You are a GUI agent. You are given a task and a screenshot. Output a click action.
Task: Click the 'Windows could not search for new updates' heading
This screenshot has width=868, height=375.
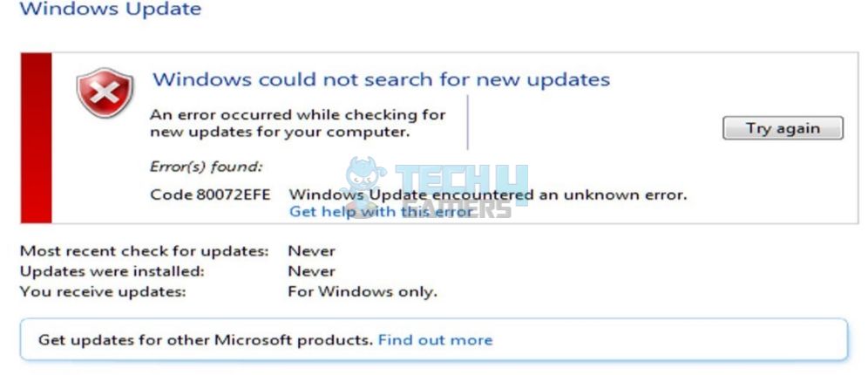[382, 79]
